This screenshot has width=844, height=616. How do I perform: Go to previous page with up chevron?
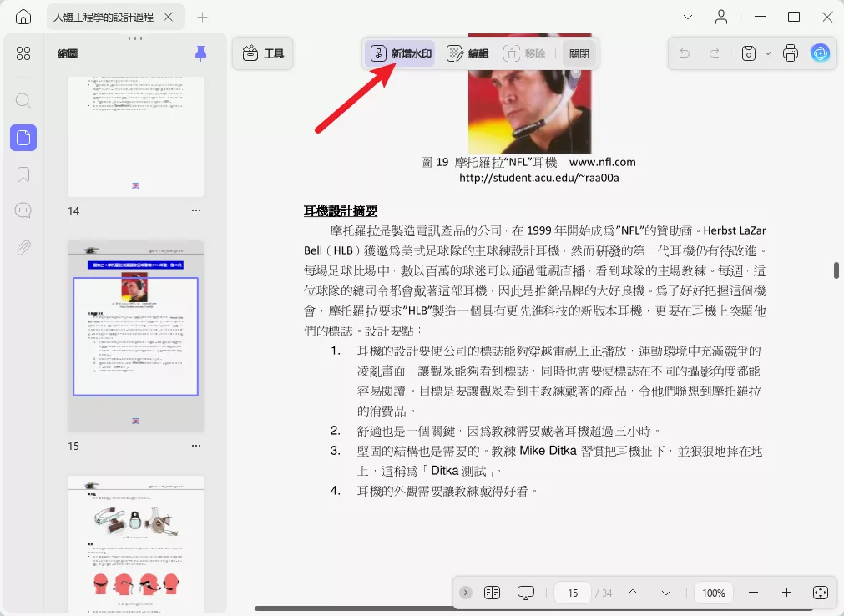[633, 593]
